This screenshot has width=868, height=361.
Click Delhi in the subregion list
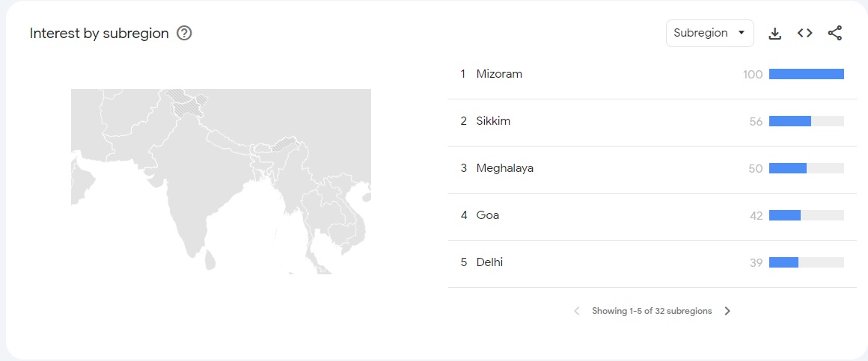[489, 262]
